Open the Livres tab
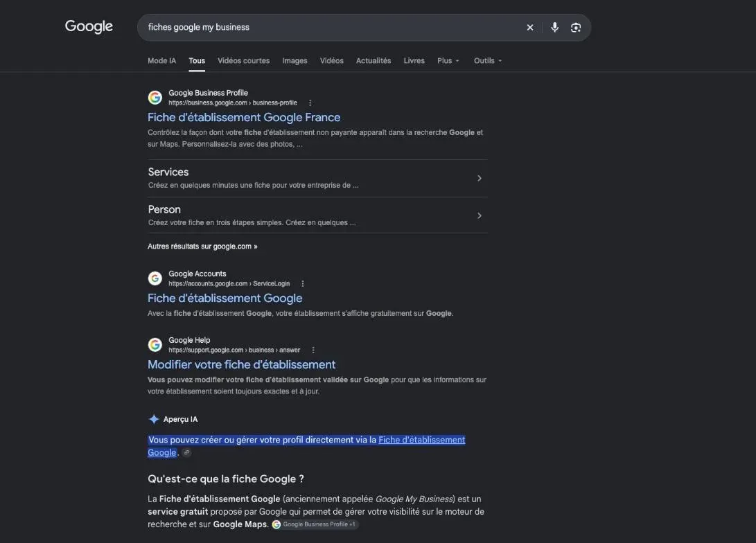Screen dimensions: 756x543 point(414,61)
